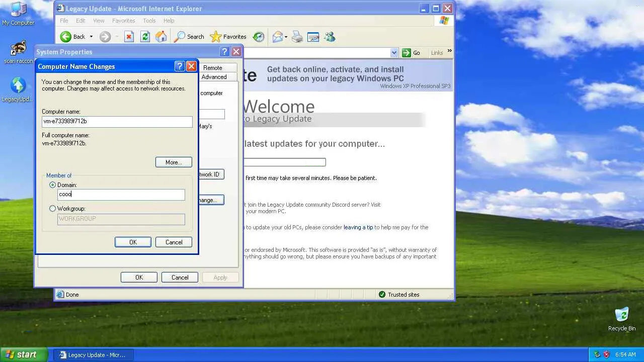This screenshot has height=362, width=644.
Task: Open the Search pane in Internet Explorer
Action: pyautogui.click(x=189, y=37)
